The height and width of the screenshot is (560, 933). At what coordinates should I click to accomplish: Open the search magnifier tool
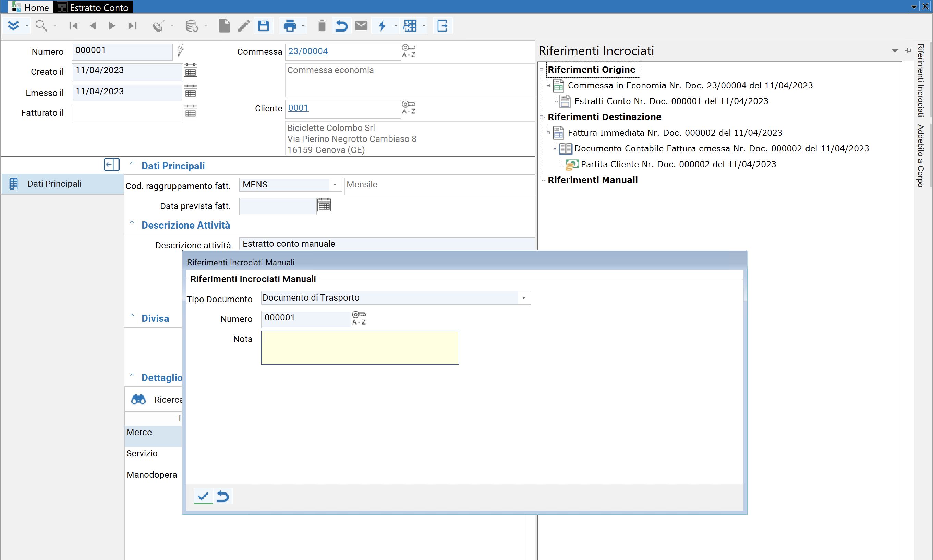(41, 26)
